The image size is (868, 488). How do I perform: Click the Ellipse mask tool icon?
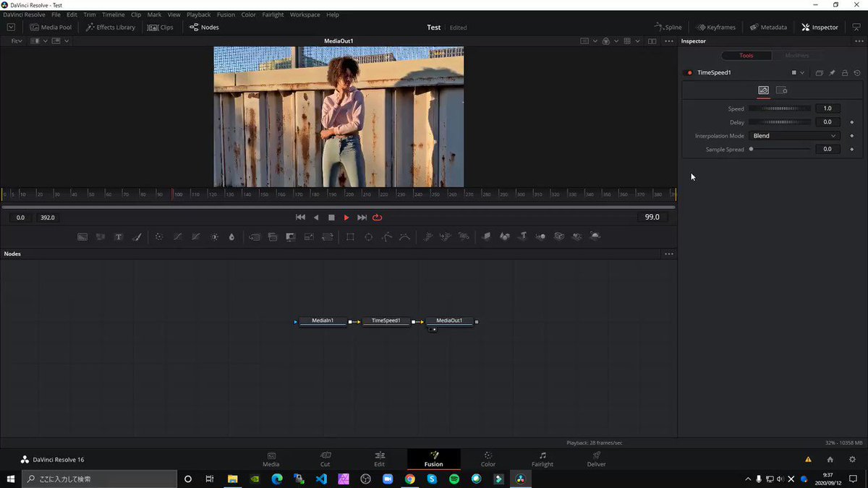click(368, 236)
